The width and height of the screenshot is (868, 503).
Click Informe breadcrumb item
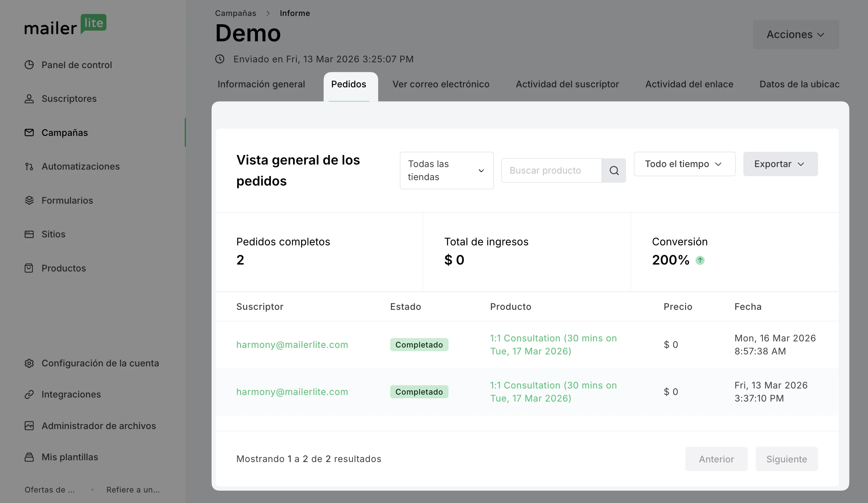pos(295,13)
